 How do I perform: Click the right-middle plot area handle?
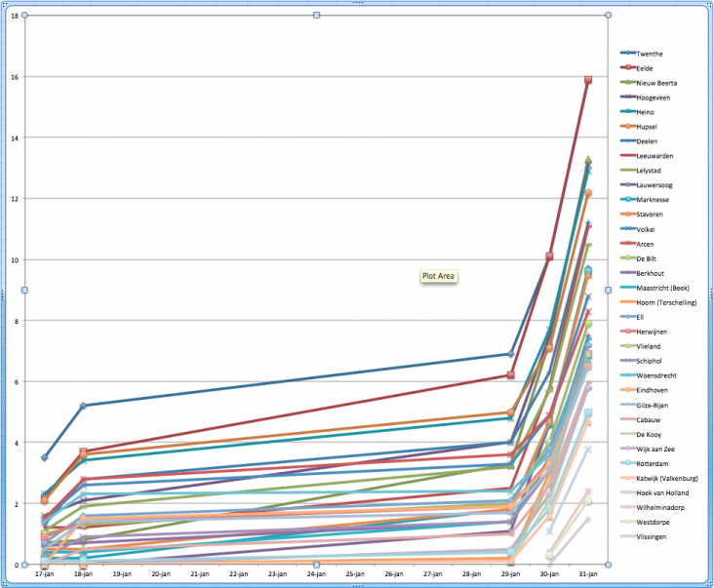(x=608, y=290)
